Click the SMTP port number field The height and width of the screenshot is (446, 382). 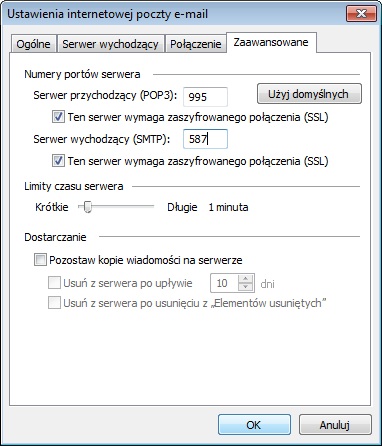(206, 139)
